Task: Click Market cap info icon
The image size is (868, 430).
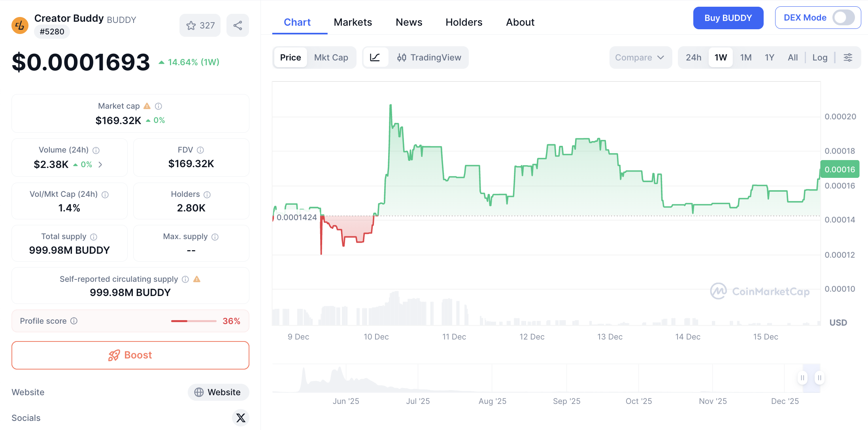Action: (x=159, y=106)
